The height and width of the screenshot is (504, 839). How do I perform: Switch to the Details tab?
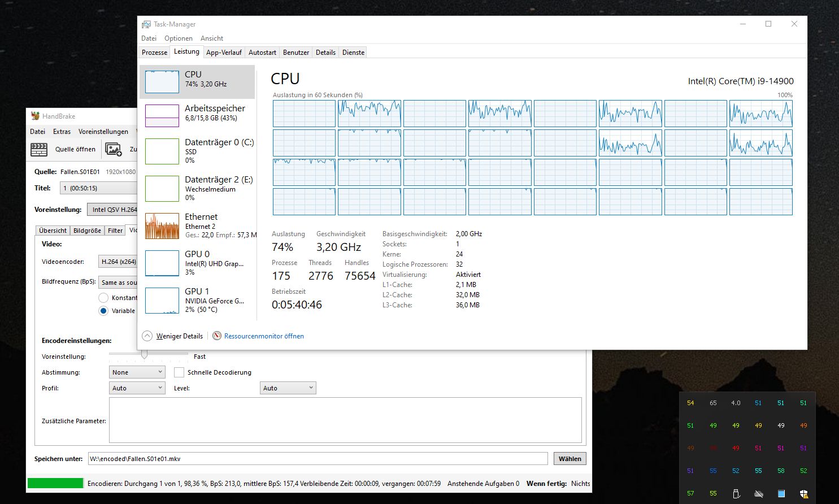pos(325,53)
